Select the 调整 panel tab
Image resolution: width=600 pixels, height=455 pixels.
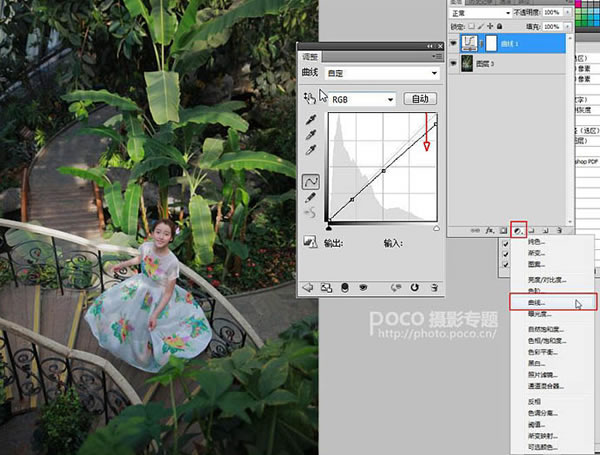coord(310,57)
